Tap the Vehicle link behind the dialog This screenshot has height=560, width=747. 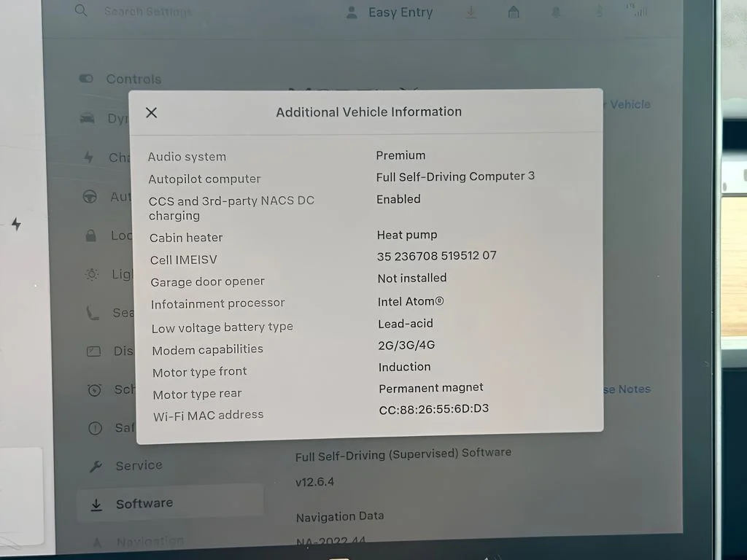click(630, 104)
